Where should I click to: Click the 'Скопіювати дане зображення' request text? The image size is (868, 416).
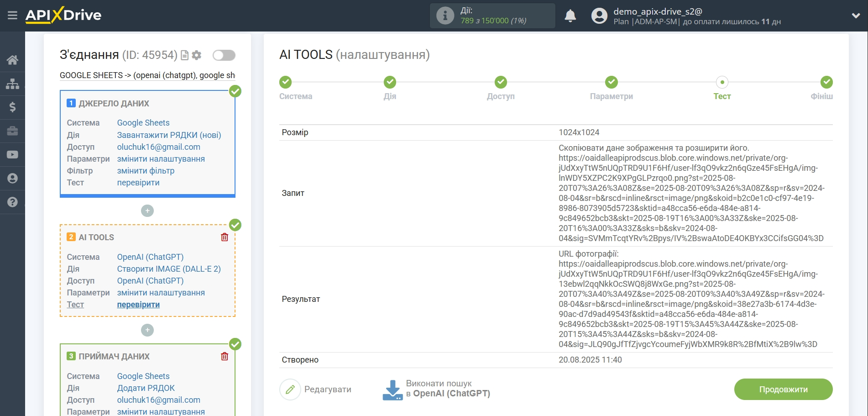654,148
